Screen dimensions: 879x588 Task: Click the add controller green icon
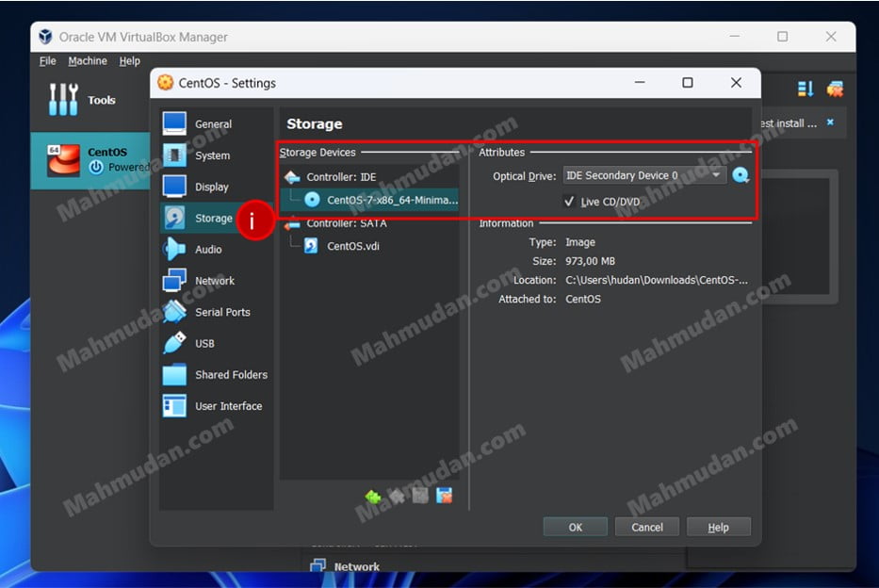click(373, 496)
